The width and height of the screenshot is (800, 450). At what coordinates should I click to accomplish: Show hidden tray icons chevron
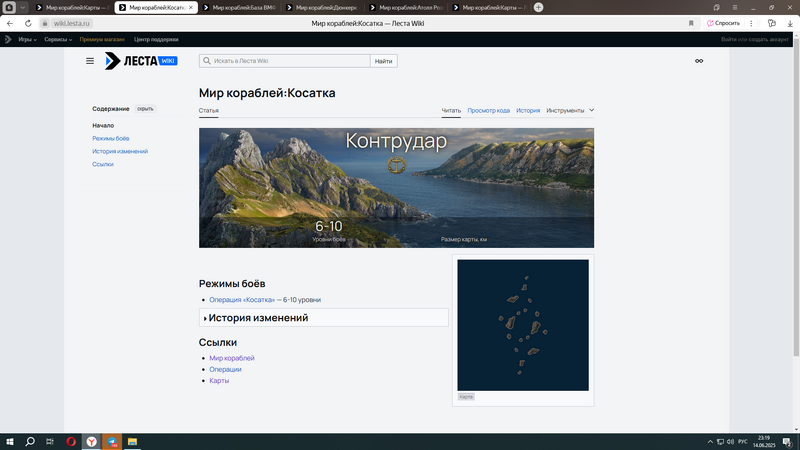click(710, 442)
